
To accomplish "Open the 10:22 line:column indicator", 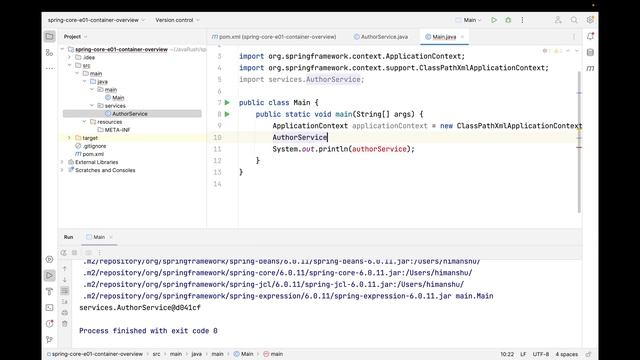I will [507, 354].
